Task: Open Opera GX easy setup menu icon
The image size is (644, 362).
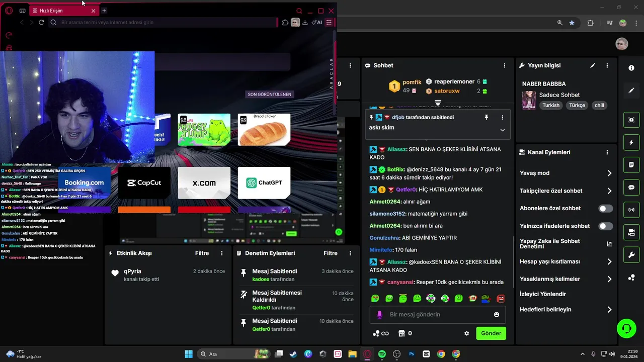Action: (x=329, y=22)
